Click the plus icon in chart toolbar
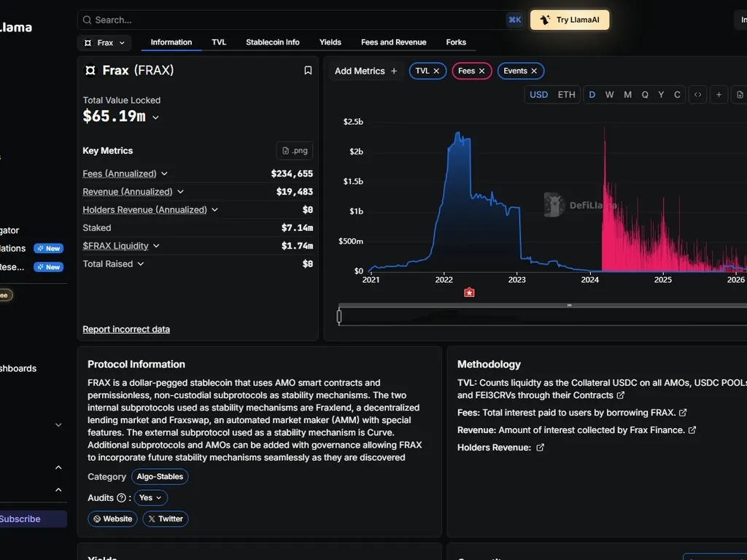This screenshot has width=747, height=560. (x=719, y=95)
